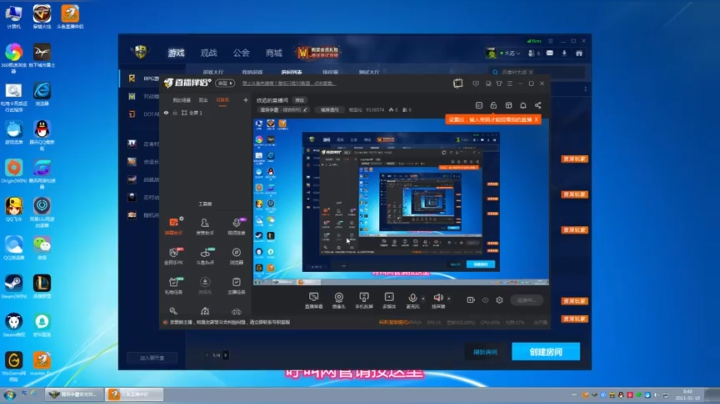This screenshot has width=720, height=404.
Task: Open the notification bell icon in streaming app
Action: coord(523,105)
